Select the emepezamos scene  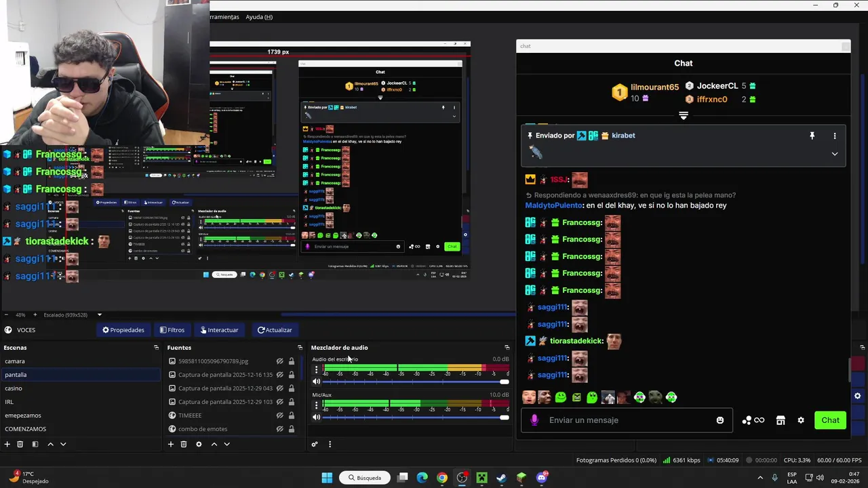pyautogui.click(x=80, y=415)
